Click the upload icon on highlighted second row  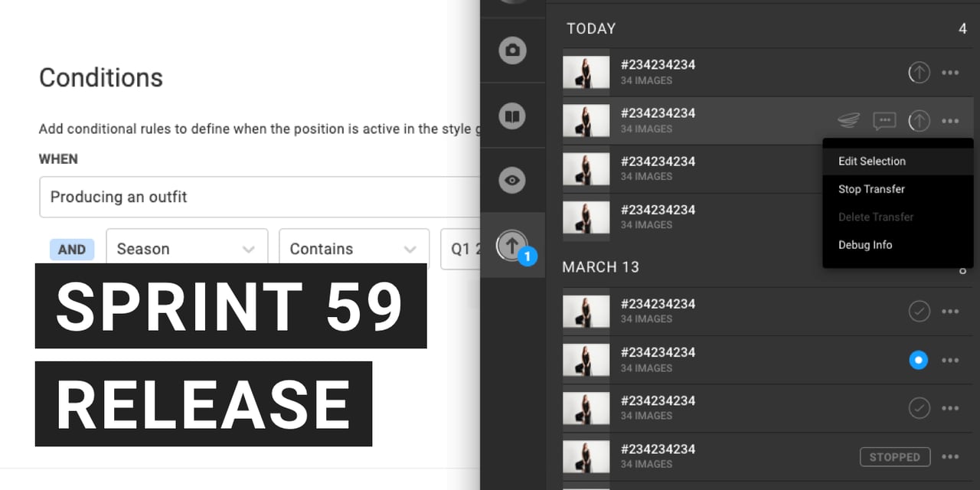coord(919,121)
